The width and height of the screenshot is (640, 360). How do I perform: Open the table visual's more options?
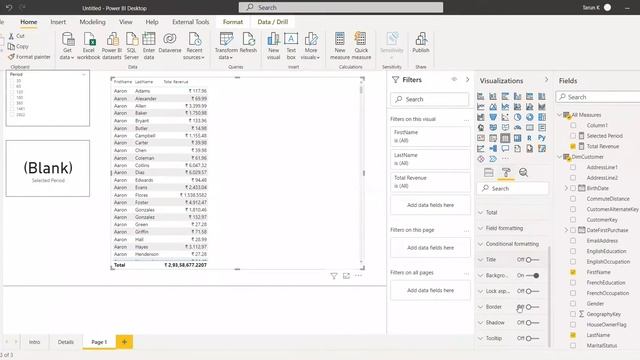358,276
